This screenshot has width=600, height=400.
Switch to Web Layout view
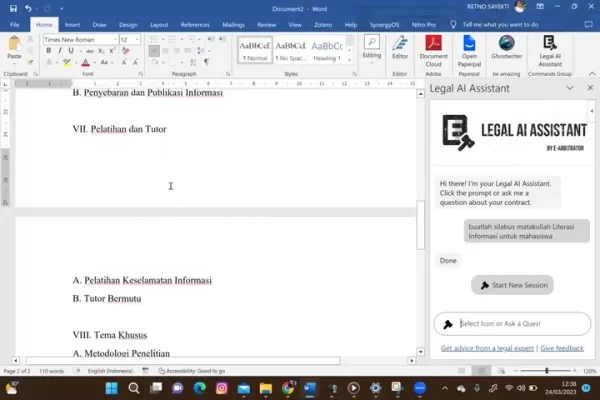pyautogui.click(x=501, y=371)
